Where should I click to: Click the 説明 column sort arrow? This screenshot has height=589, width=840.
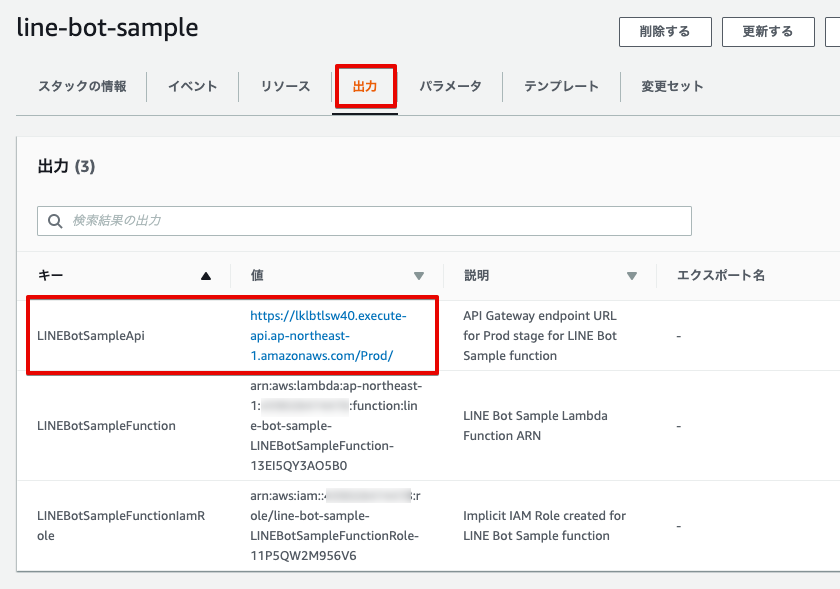(x=632, y=275)
